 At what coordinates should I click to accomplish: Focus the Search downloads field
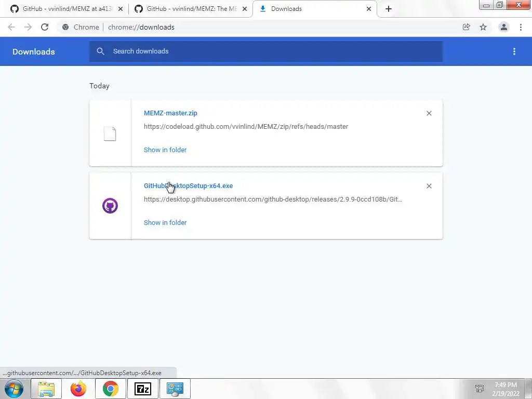point(266,51)
